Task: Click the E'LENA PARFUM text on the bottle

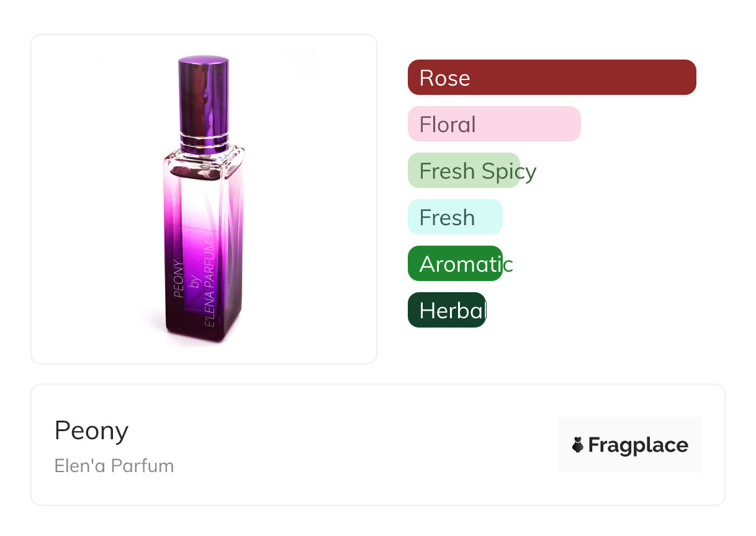Action: (211, 285)
